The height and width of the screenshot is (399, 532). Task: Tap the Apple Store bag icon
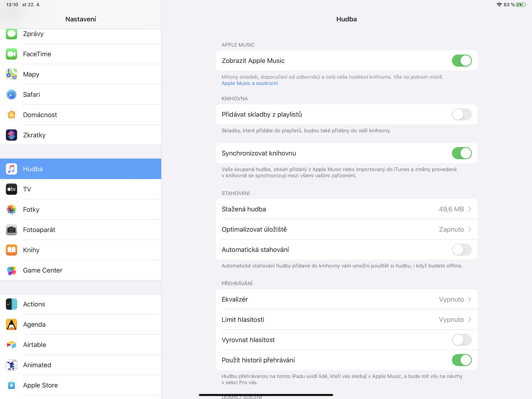11,385
